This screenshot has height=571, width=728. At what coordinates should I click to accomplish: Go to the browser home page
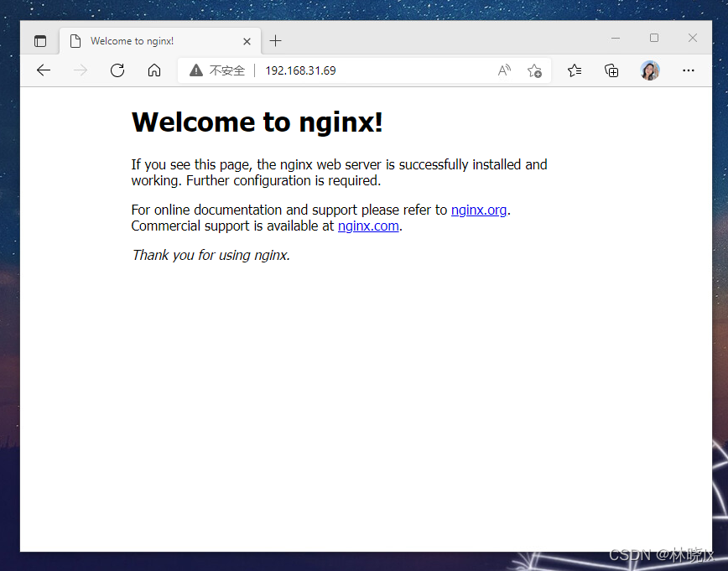point(154,70)
